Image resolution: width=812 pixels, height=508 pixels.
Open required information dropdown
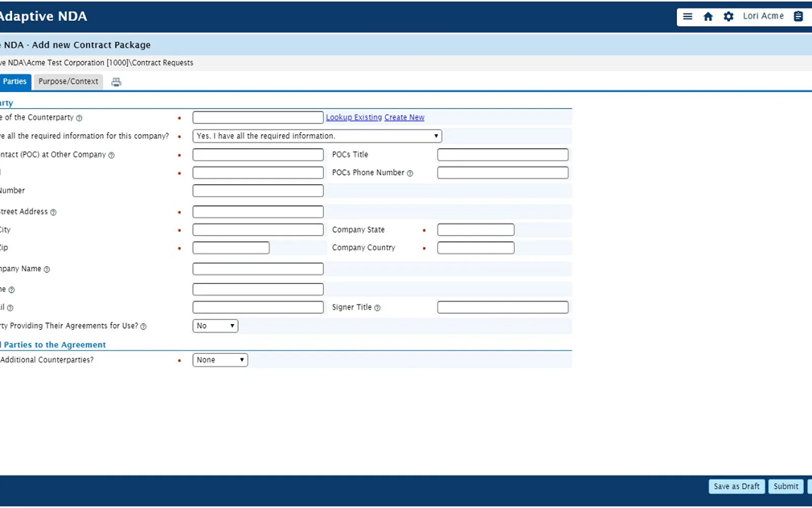pos(317,136)
